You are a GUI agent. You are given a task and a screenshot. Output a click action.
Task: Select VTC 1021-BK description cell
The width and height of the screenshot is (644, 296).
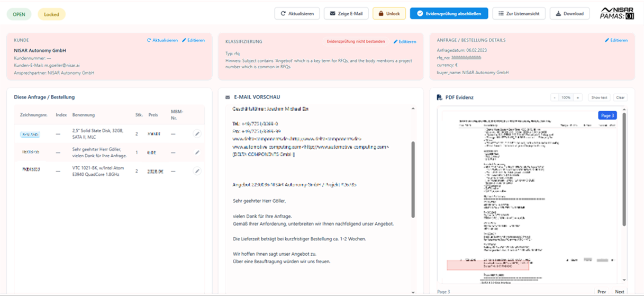click(98, 171)
